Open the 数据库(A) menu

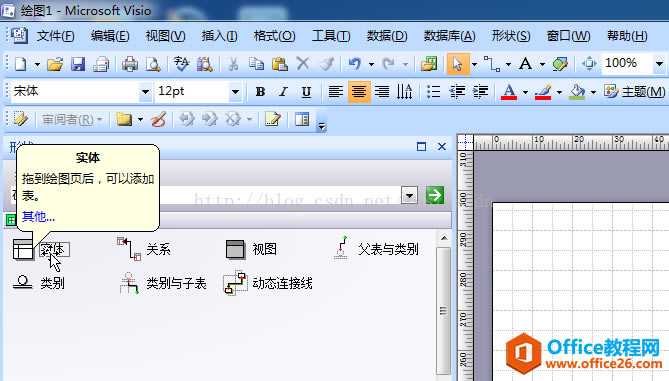point(449,36)
